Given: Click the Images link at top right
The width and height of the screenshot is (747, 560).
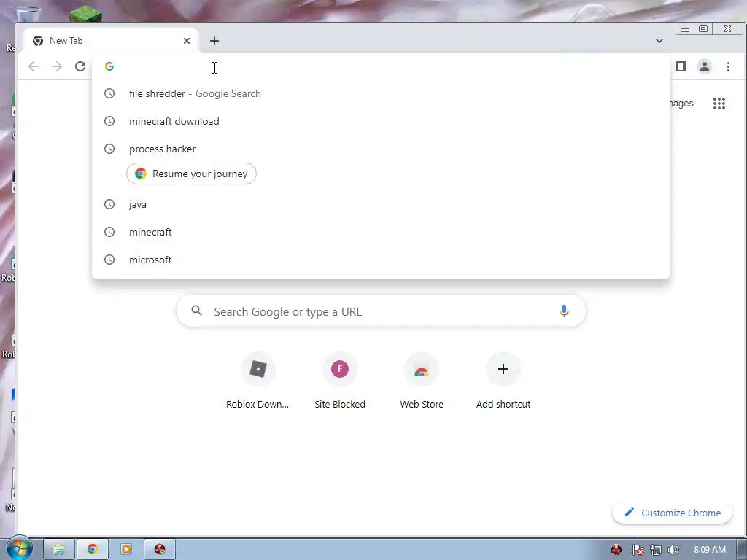Looking at the screenshot, I should coord(681,104).
